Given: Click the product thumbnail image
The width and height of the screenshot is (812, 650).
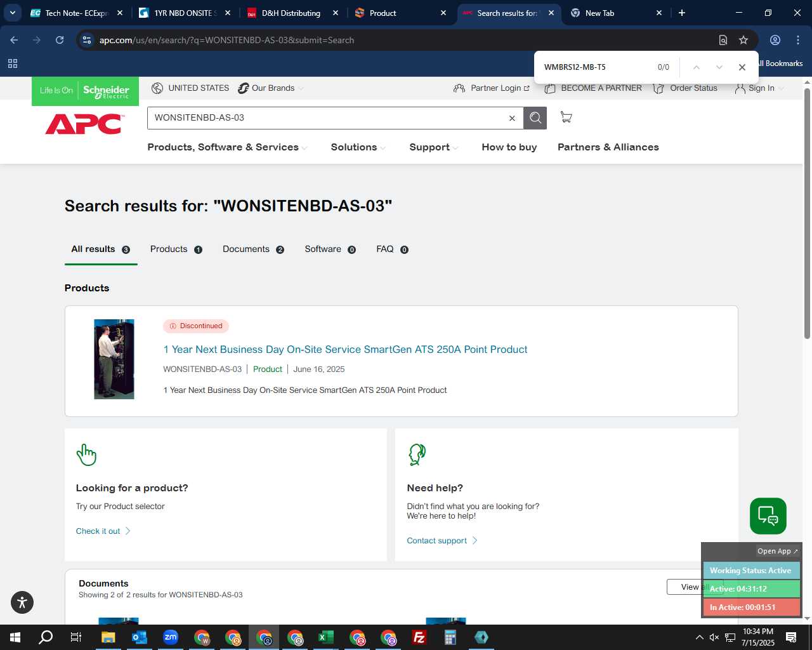Looking at the screenshot, I should point(114,359).
